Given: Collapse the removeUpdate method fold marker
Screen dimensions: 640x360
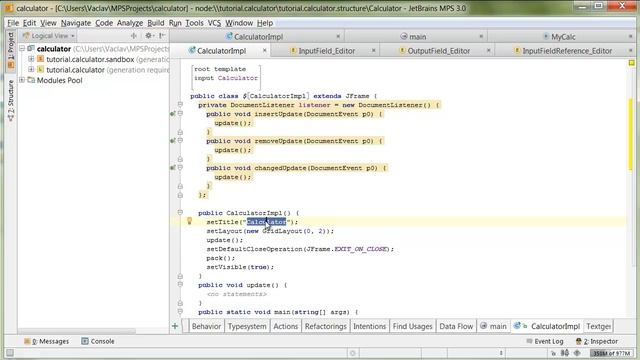Looking at the screenshot, I should tap(180, 140).
